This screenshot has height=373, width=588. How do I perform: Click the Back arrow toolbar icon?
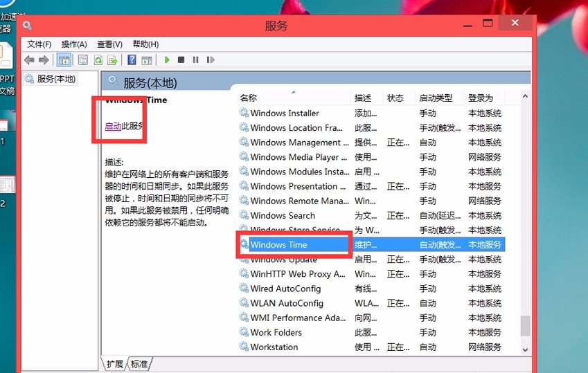tap(29, 60)
